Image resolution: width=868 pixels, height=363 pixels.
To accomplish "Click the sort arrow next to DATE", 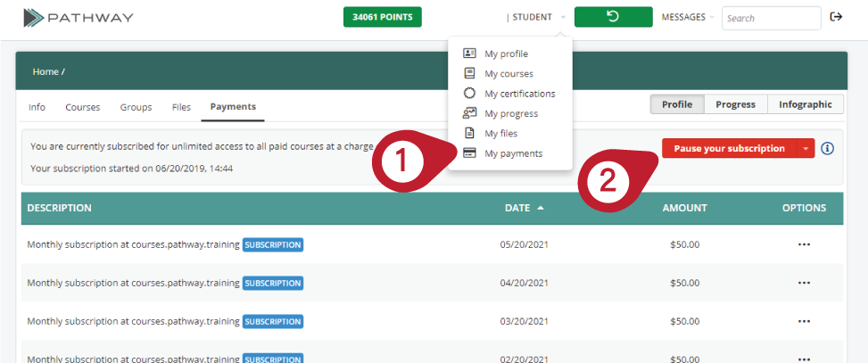I will coord(541,208).
